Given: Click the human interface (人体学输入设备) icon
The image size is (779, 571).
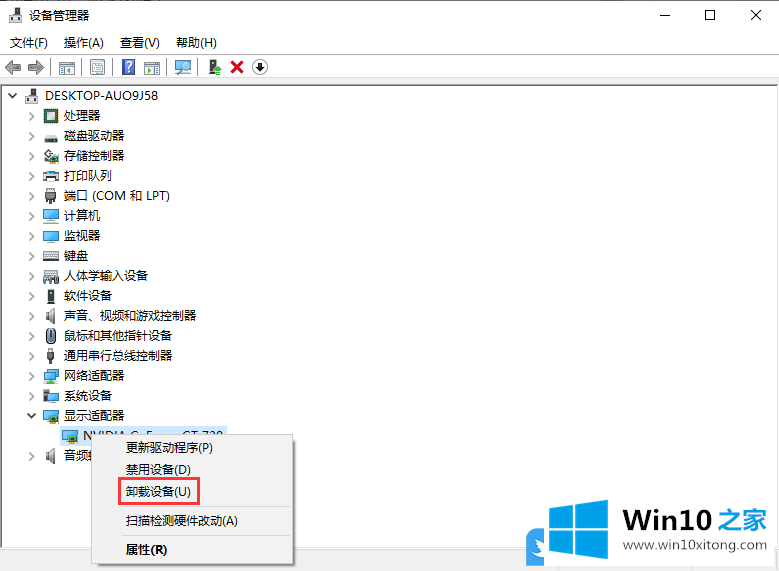Looking at the screenshot, I should click(51, 276).
